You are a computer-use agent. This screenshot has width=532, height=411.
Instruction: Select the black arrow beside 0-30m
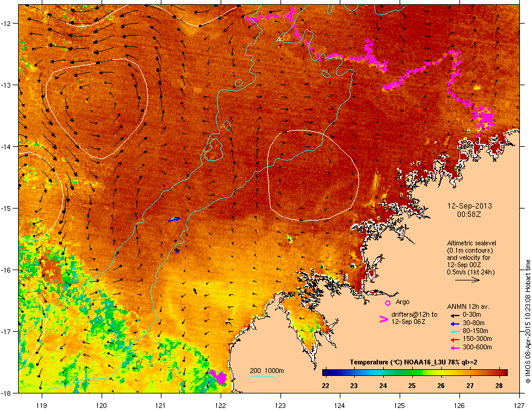(x=455, y=315)
